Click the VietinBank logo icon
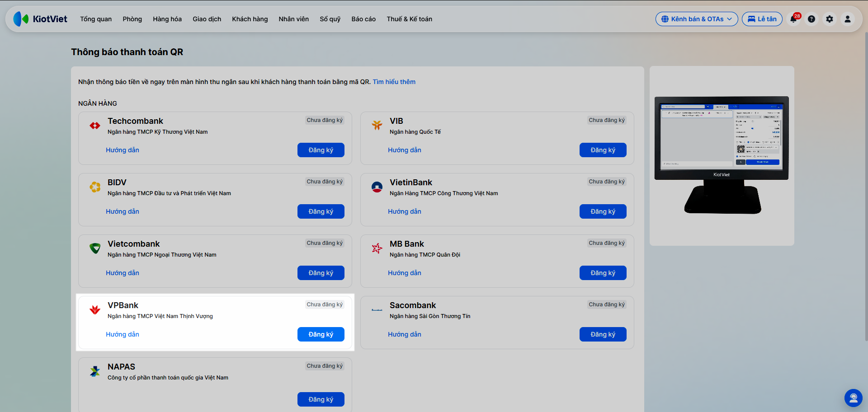 tap(377, 187)
